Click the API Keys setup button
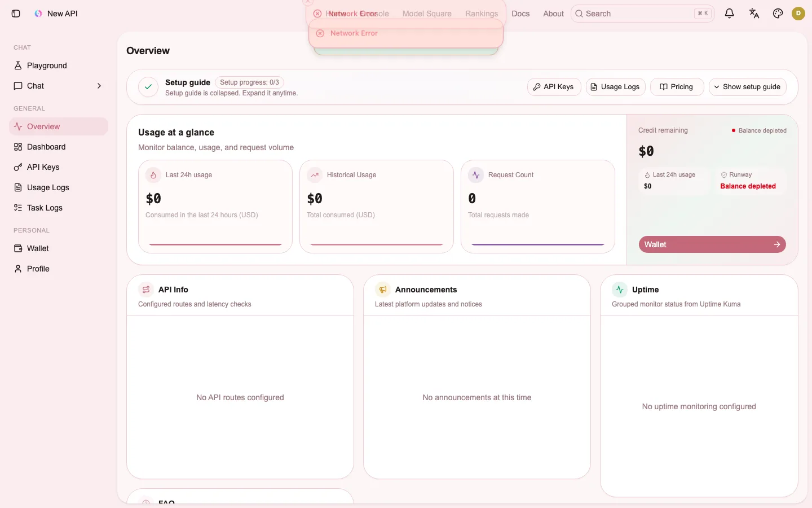The width and height of the screenshot is (812, 508). [554, 87]
